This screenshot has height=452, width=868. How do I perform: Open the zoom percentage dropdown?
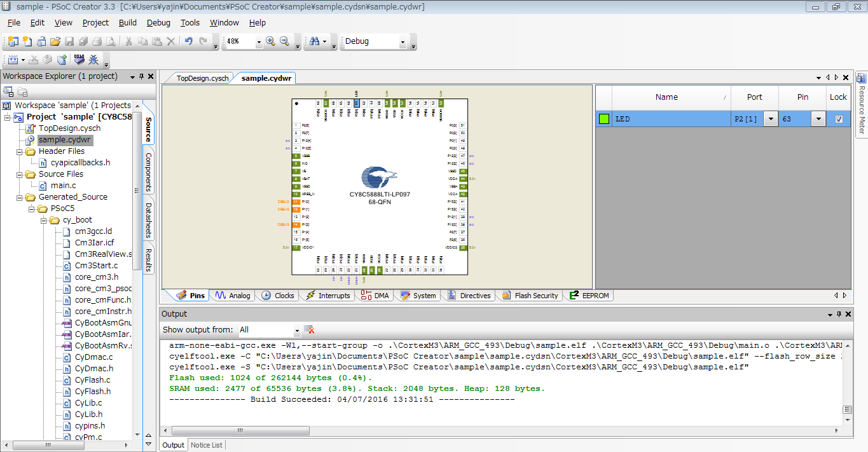pyautogui.click(x=259, y=41)
